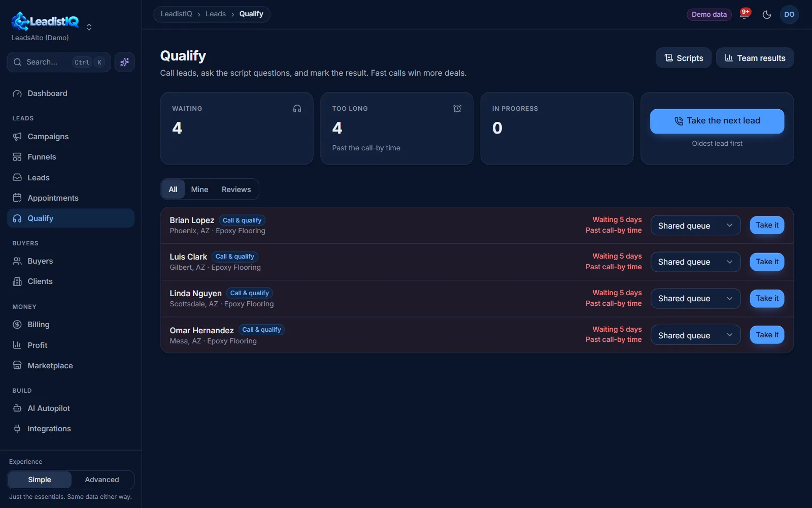Viewport: 812px width, 508px height.
Task: Open Appointments in the sidebar
Action: click(x=71, y=198)
